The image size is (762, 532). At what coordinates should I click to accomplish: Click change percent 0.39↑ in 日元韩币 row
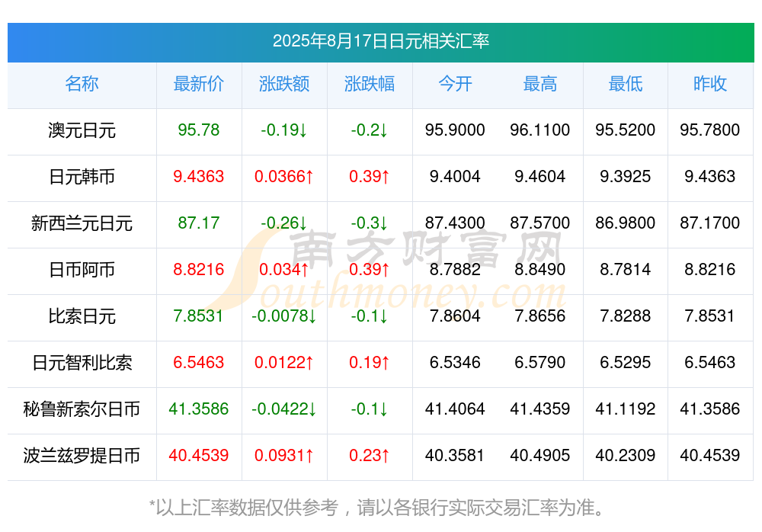click(370, 177)
